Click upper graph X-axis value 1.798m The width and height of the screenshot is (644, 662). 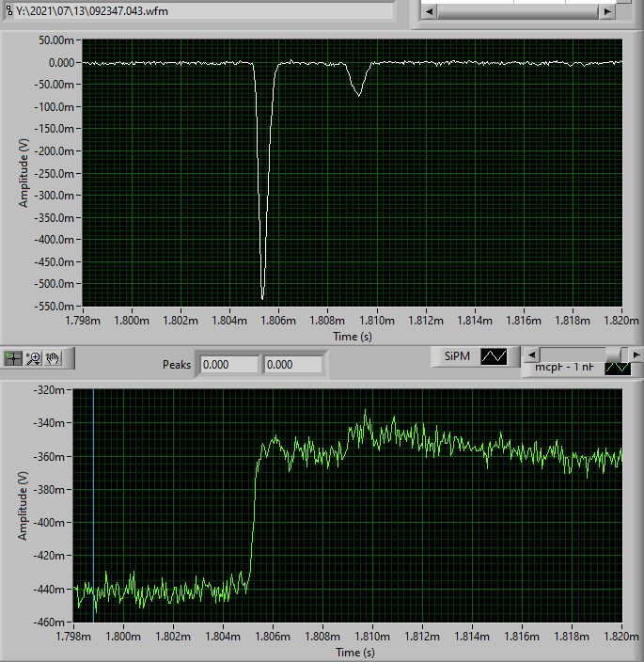pyautogui.click(x=83, y=321)
